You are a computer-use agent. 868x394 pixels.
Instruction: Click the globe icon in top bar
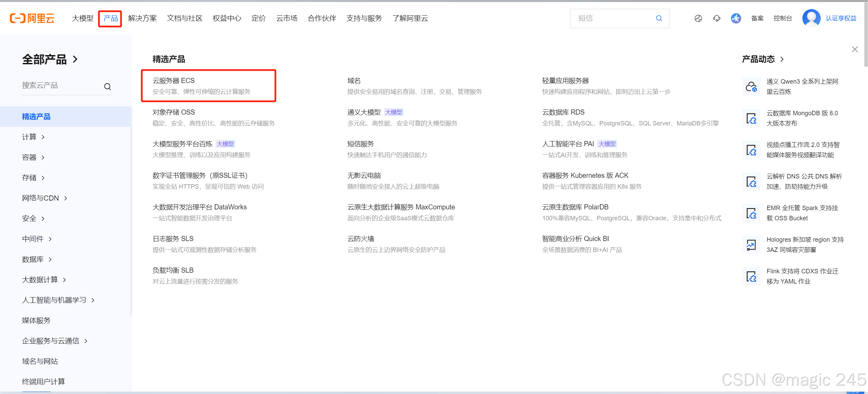[698, 18]
